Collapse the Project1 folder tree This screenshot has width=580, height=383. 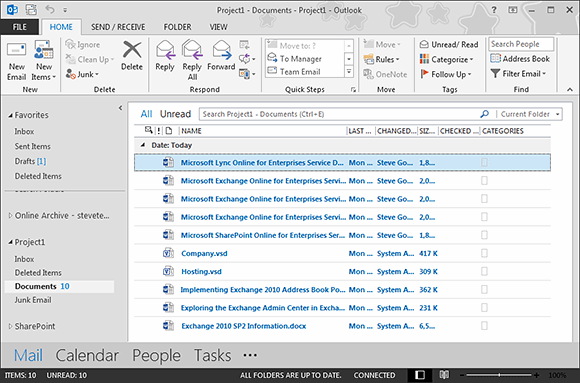pyautogui.click(x=10, y=242)
